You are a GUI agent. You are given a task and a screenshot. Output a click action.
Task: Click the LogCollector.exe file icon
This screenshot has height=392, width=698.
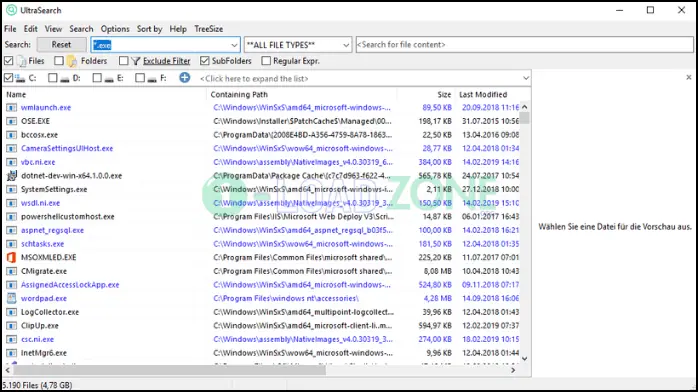[x=12, y=312]
